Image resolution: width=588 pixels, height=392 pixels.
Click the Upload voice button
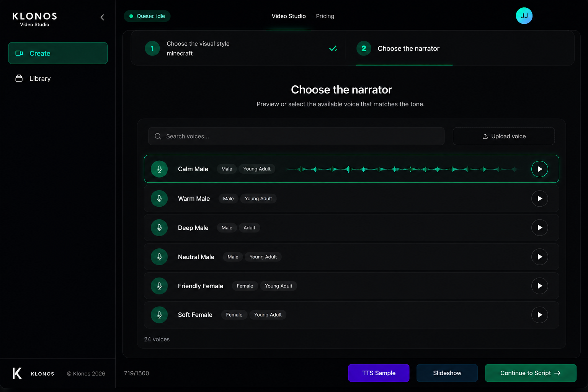tap(503, 136)
